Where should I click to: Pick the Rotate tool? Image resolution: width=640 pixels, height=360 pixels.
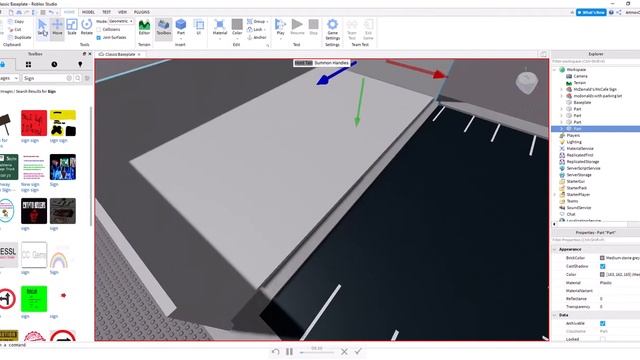[87, 27]
